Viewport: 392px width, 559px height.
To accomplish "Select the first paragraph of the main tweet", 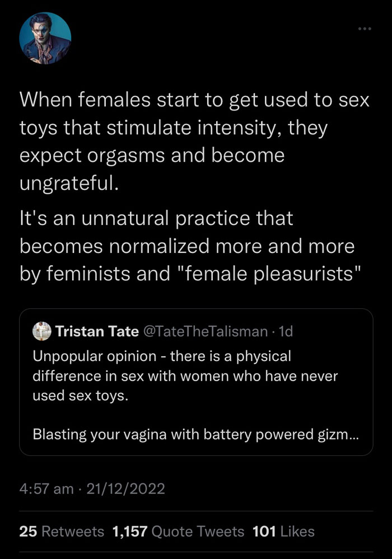I will (194, 141).
